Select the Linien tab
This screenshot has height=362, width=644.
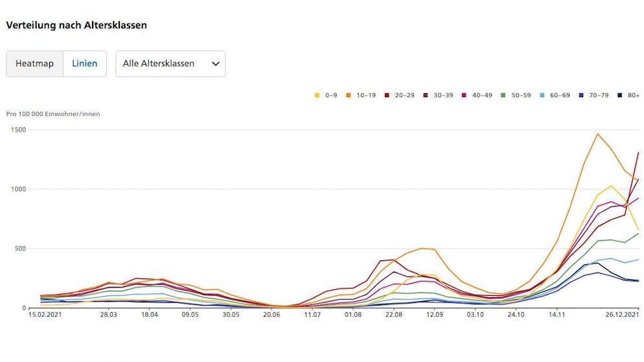[x=85, y=64]
